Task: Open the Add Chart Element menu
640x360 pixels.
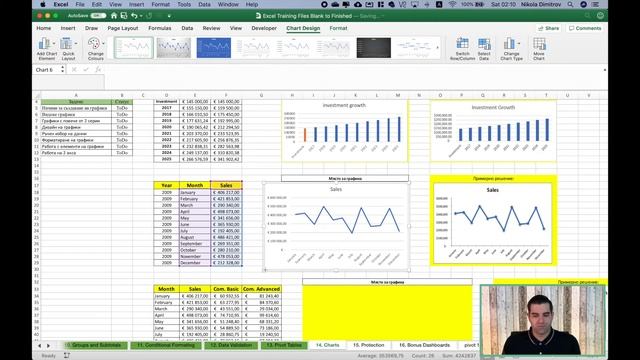Action: click(47, 49)
